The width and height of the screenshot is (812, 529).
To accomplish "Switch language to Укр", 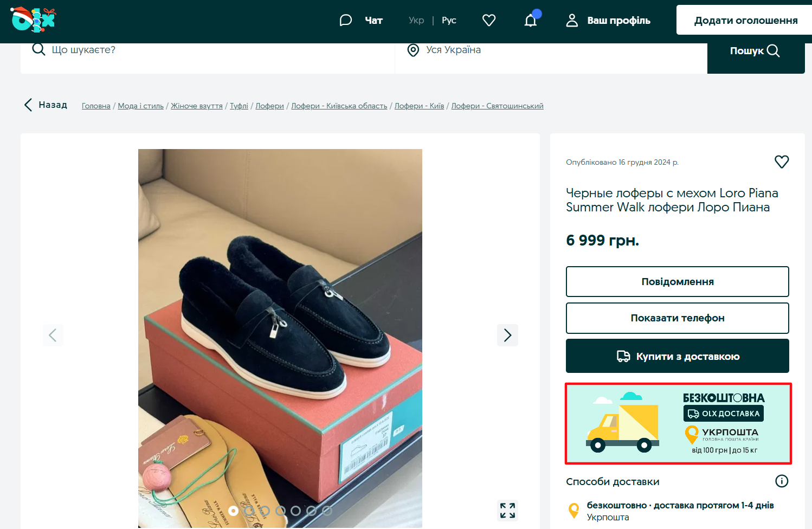I will point(416,20).
